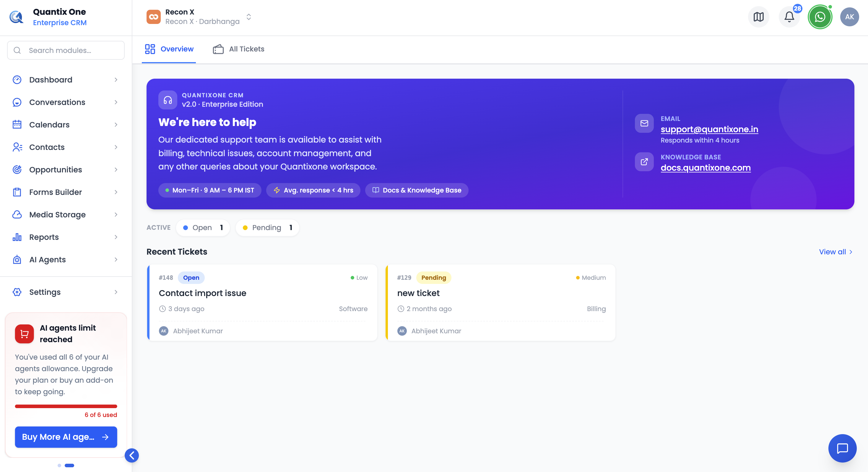Click the WhatsApp icon

pyautogui.click(x=820, y=17)
